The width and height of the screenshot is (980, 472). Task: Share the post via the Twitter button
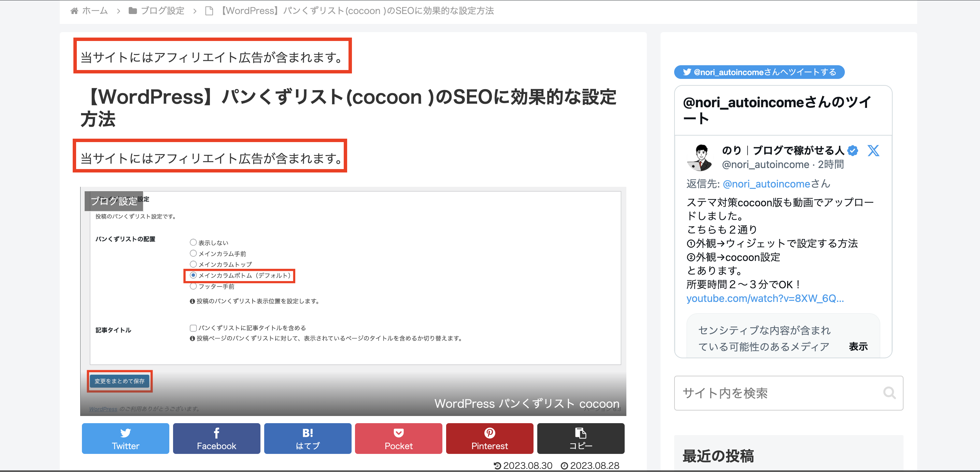click(x=126, y=439)
